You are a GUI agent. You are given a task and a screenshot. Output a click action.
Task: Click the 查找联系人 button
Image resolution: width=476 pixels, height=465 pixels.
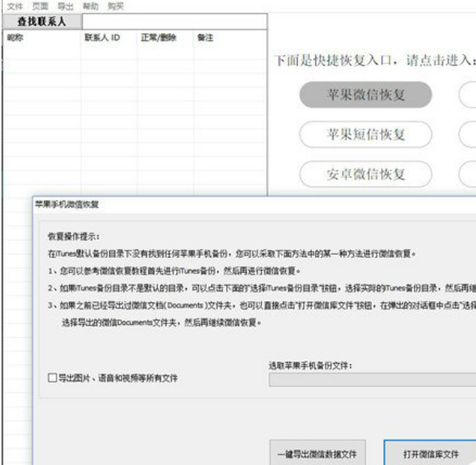(42, 21)
